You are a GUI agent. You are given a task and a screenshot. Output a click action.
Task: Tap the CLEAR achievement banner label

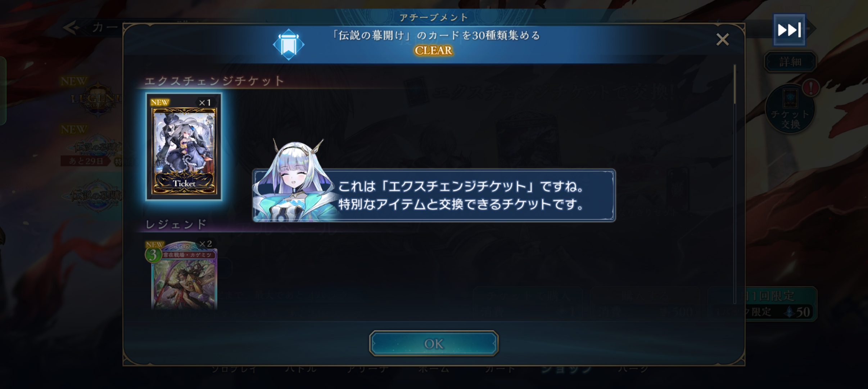click(434, 50)
